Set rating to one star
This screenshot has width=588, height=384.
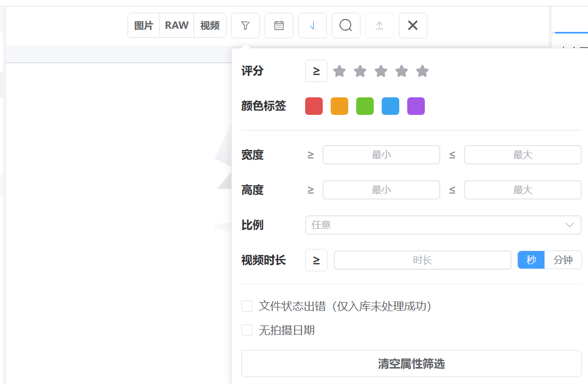point(339,71)
